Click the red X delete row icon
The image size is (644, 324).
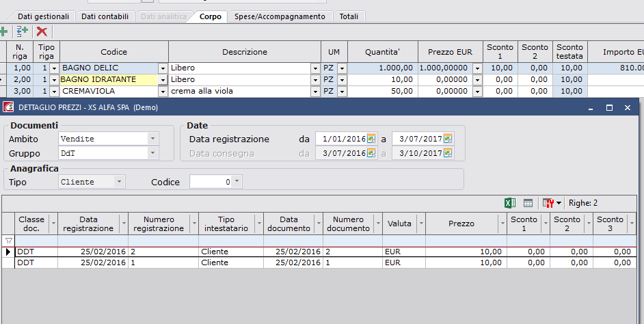tap(42, 31)
